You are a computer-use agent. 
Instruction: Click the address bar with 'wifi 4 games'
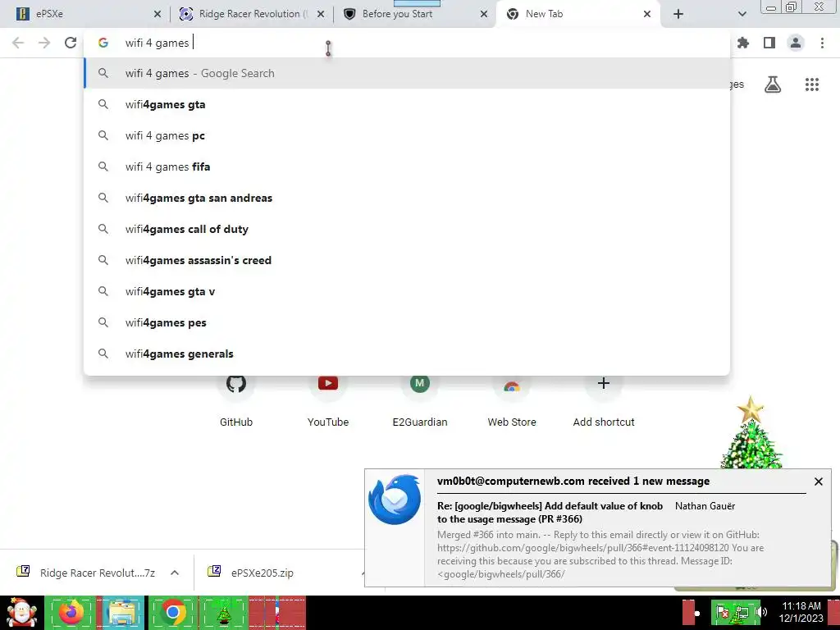coord(407,43)
